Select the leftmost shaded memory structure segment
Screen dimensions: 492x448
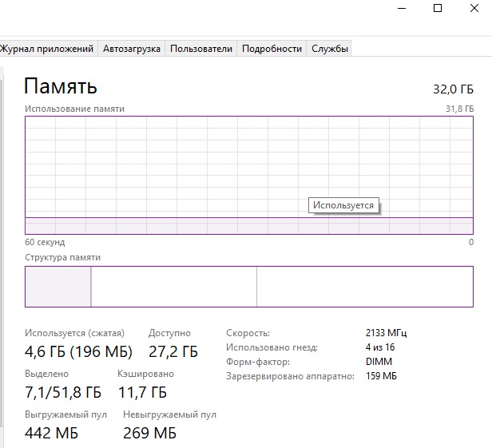click(58, 287)
